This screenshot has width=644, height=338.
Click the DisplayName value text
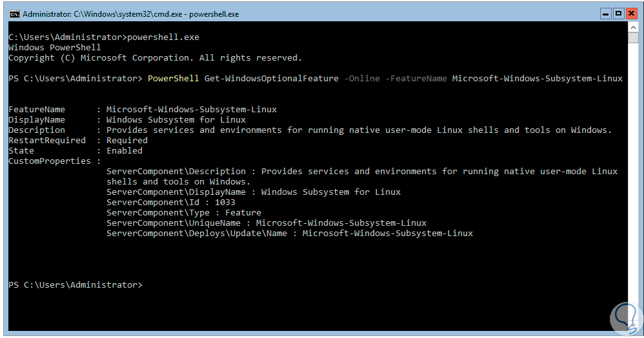tap(176, 119)
